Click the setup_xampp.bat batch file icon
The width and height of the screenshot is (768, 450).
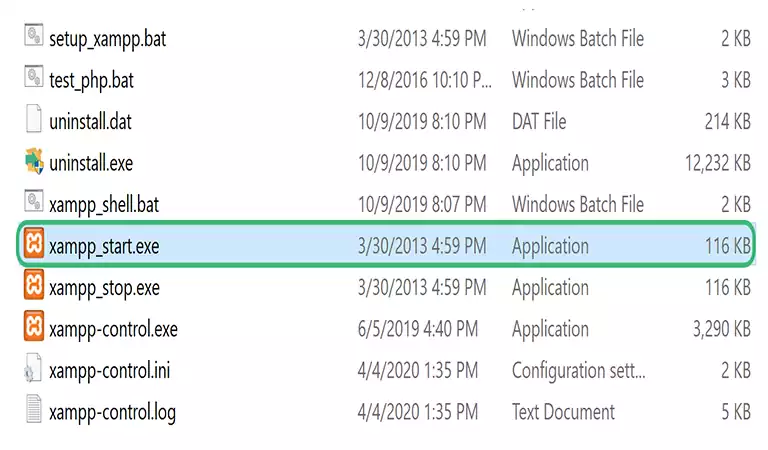33,36
